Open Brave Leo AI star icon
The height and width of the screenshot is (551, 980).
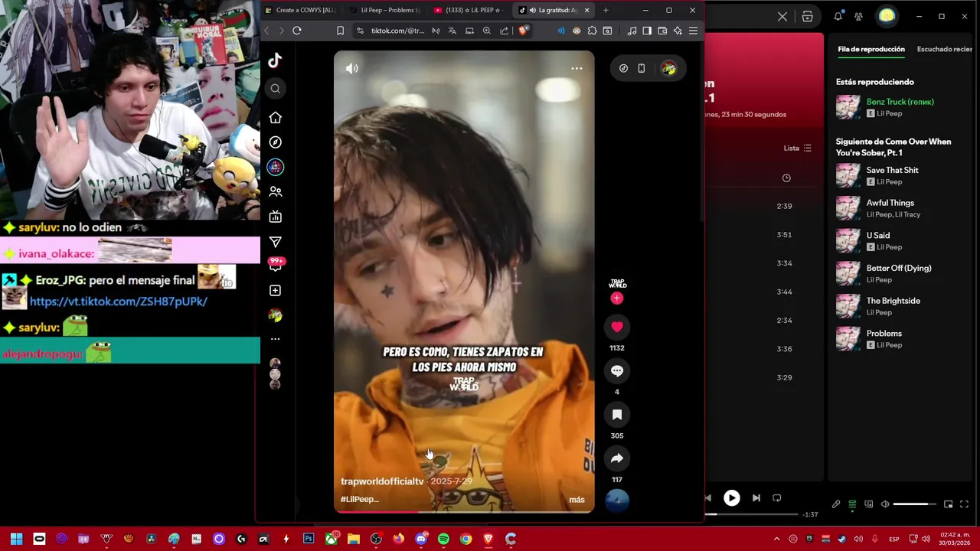point(678,31)
